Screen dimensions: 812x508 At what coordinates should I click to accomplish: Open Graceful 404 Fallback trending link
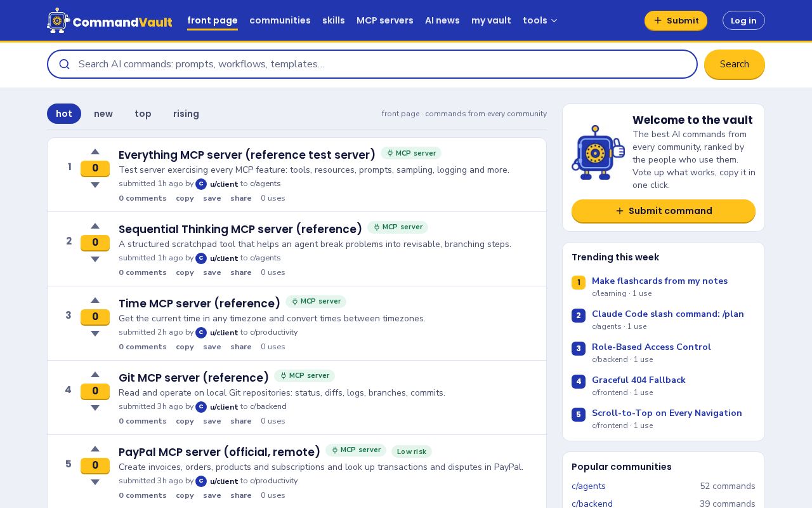click(639, 380)
